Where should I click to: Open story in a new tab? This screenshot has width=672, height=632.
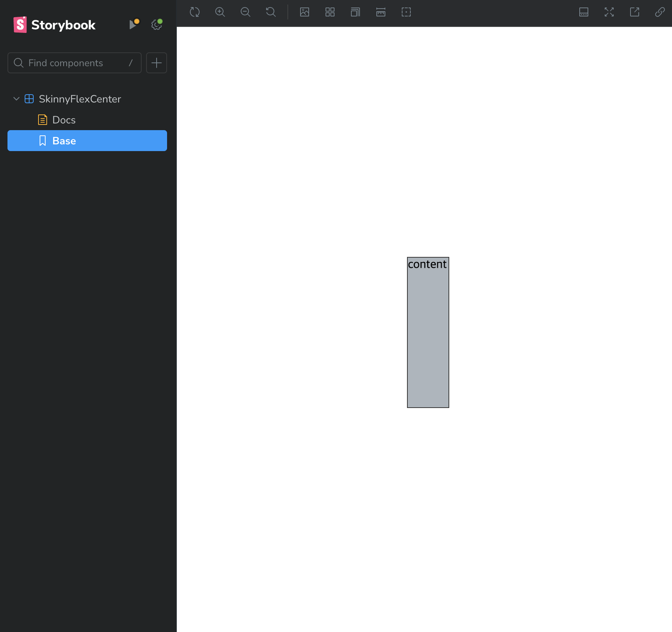635,12
